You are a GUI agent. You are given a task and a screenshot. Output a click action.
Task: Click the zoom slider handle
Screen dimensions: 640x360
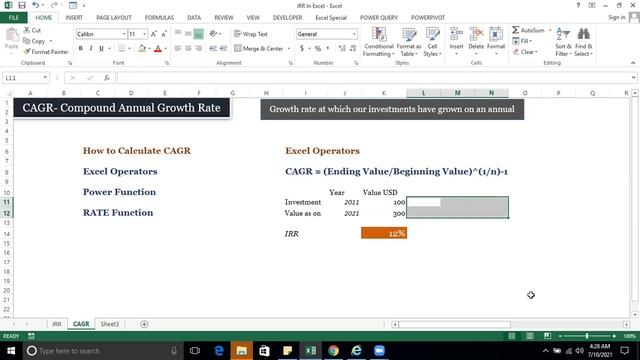coord(587,336)
